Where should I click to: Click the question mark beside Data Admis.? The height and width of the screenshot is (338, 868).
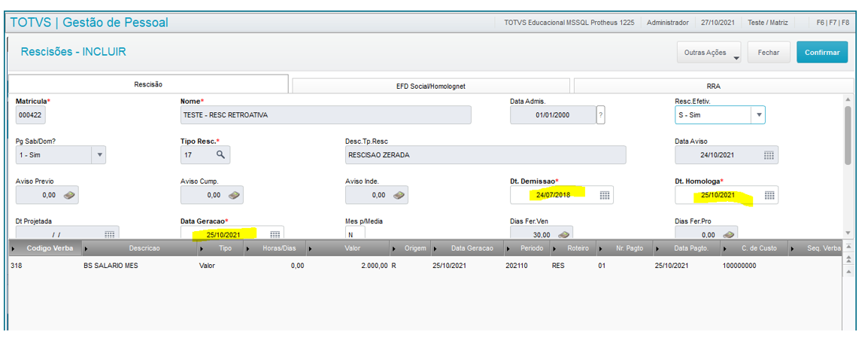pos(601,116)
